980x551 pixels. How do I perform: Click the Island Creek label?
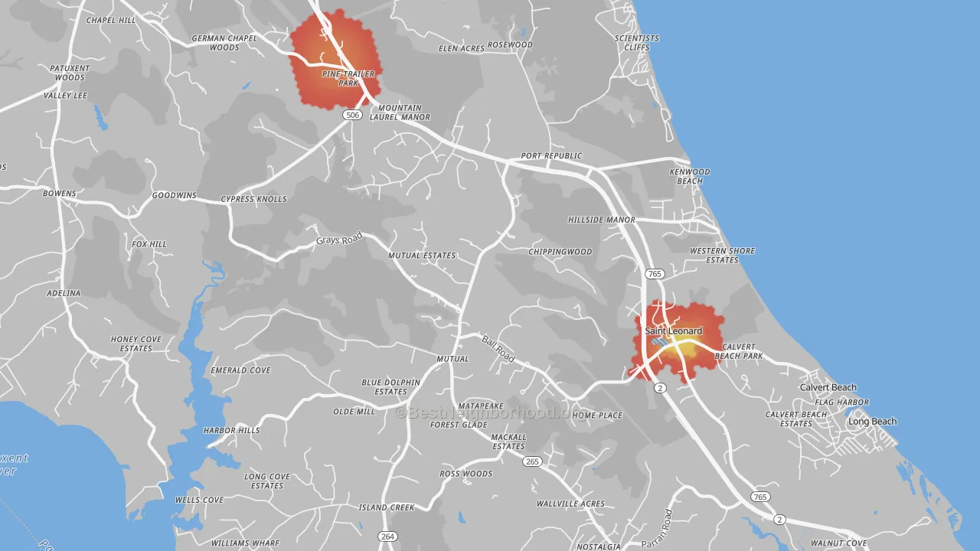tap(387, 508)
